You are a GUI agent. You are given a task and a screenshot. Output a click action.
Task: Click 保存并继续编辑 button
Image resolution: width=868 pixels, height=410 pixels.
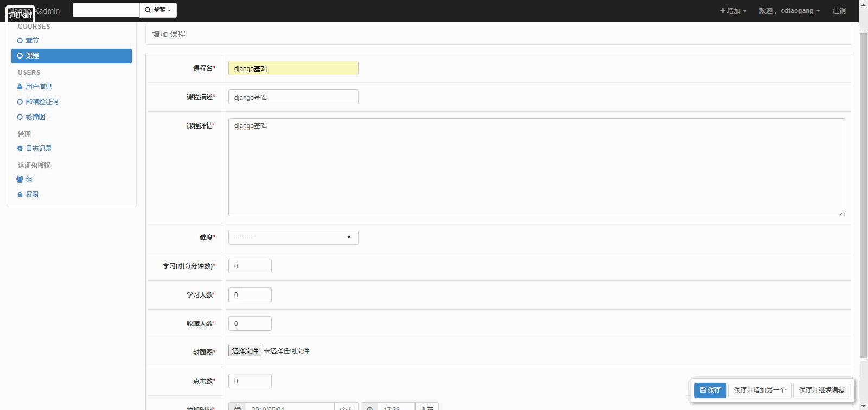coord(821,390)
